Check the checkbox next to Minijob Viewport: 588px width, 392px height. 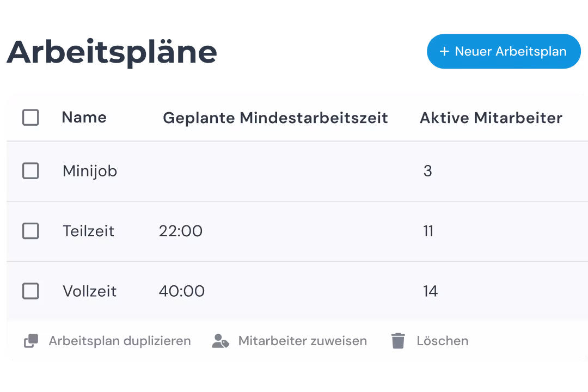tap(30, 170)
